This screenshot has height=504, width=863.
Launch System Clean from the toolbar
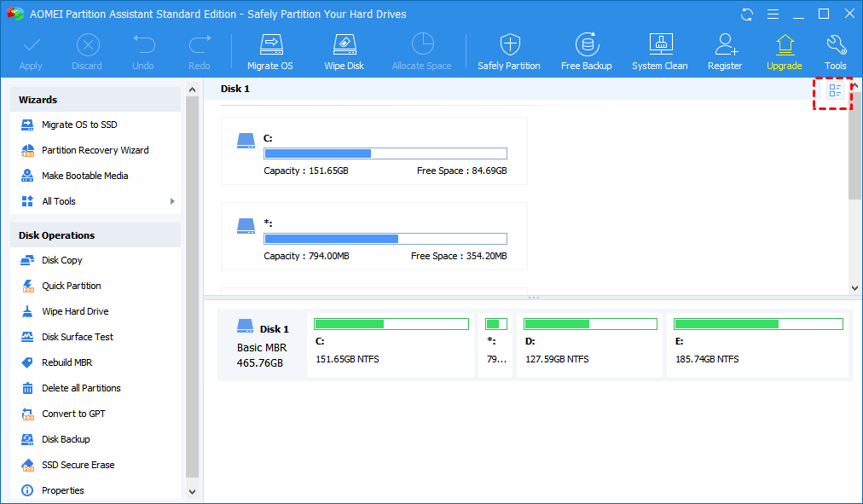660,52
